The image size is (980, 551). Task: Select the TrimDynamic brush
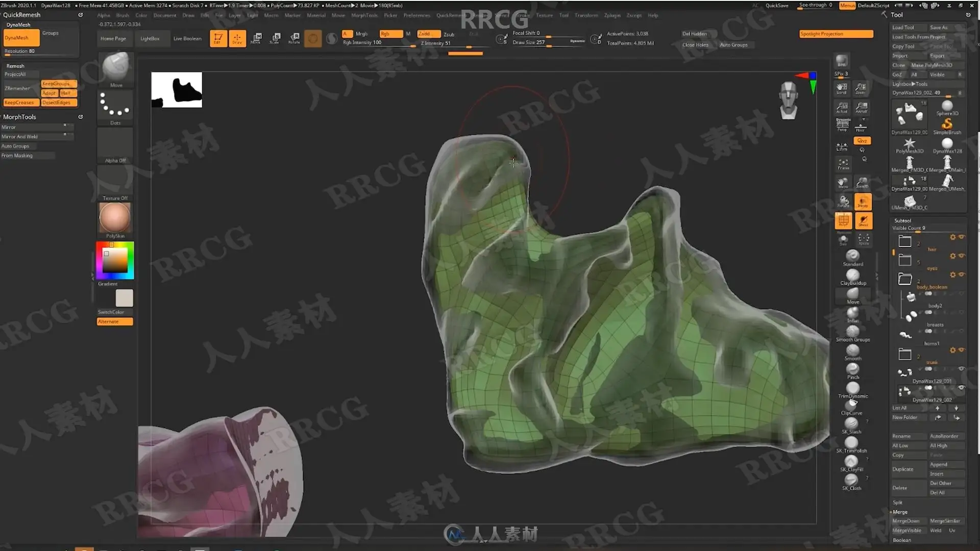(853, 390)
